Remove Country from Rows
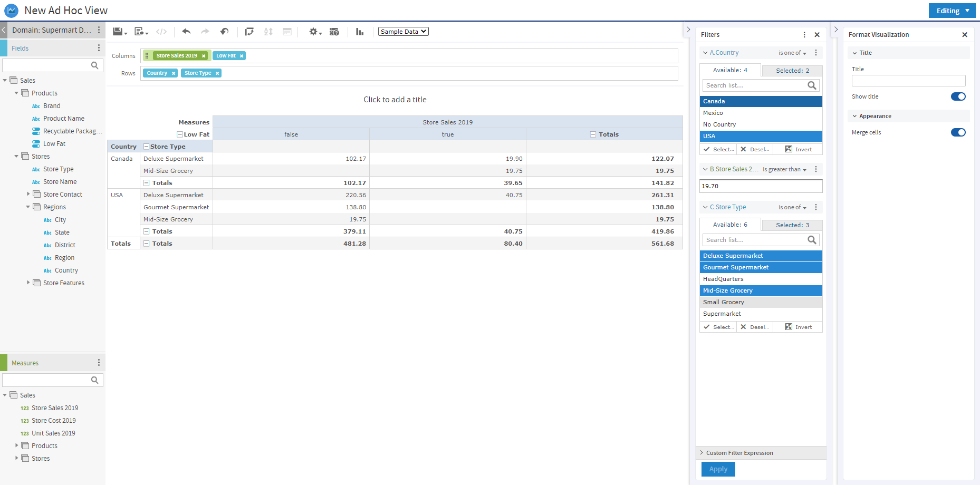980x485 pixels. tap(173, 73)
